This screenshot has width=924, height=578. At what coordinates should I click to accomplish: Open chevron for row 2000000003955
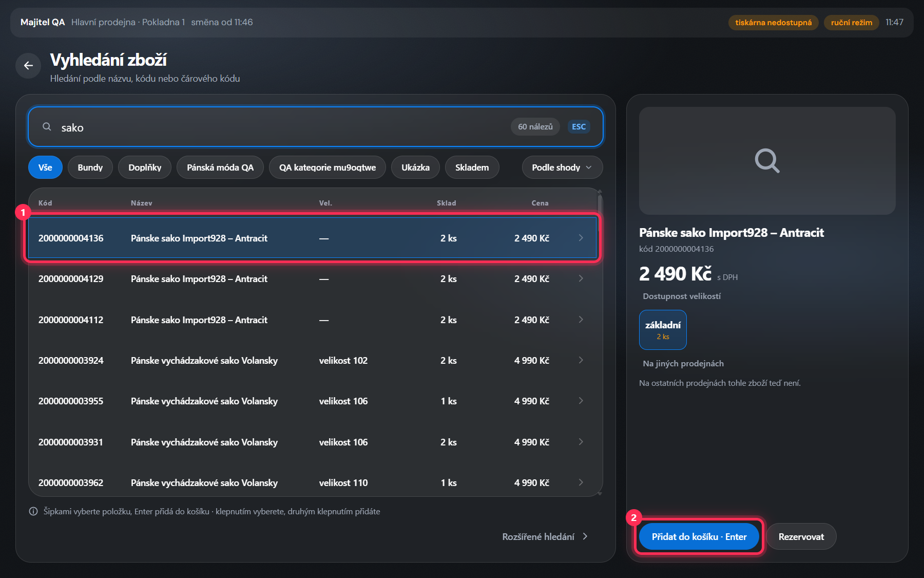[581, 401]
